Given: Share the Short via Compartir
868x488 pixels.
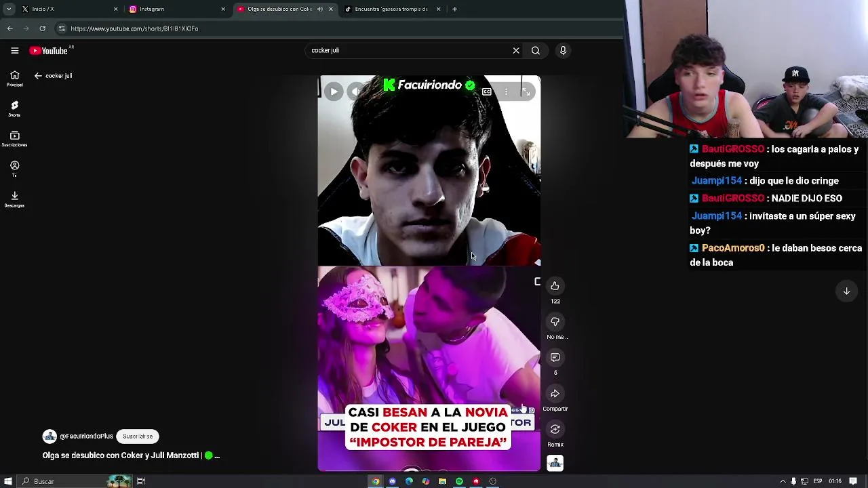Looking at the screenshot, I should (x=555, y=394).
